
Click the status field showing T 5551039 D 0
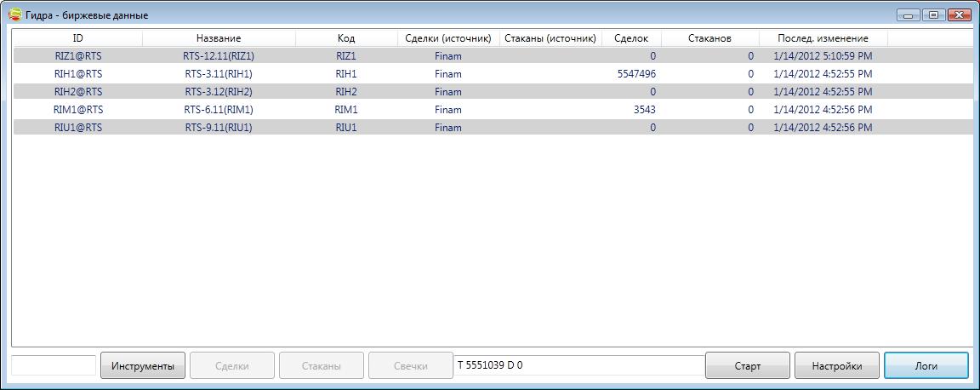pyautogui.click(x=579, y=365)
